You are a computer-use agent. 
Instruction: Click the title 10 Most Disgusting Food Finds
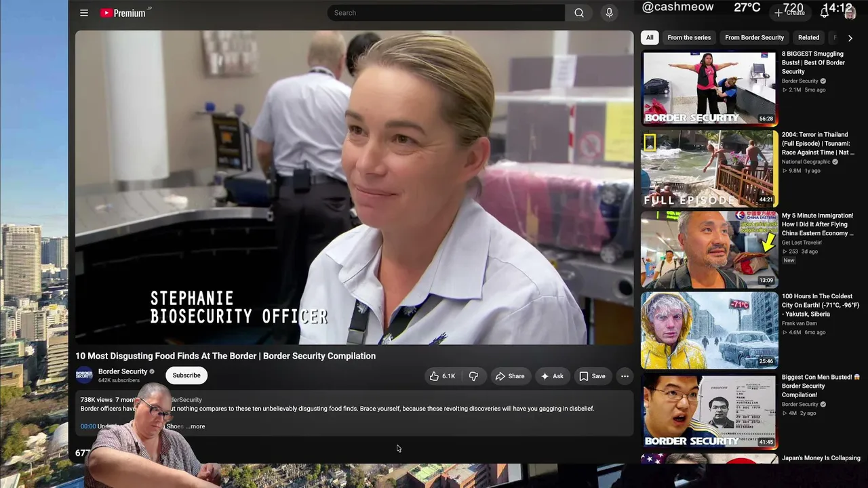click(x=225, y=356)
